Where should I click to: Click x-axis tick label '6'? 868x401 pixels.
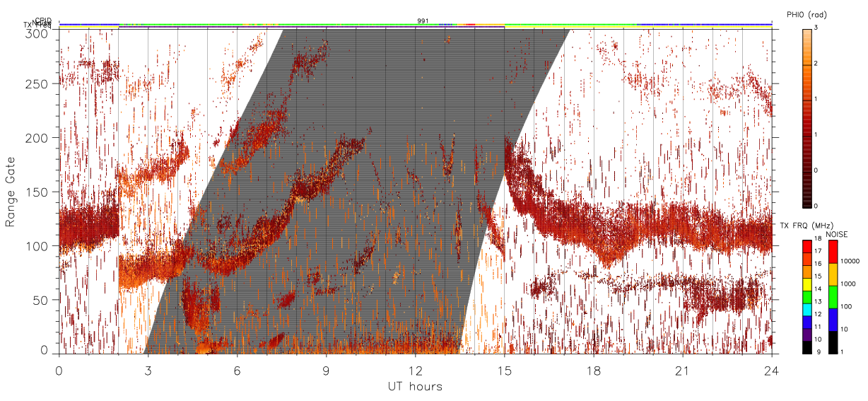tap(237, 370)
